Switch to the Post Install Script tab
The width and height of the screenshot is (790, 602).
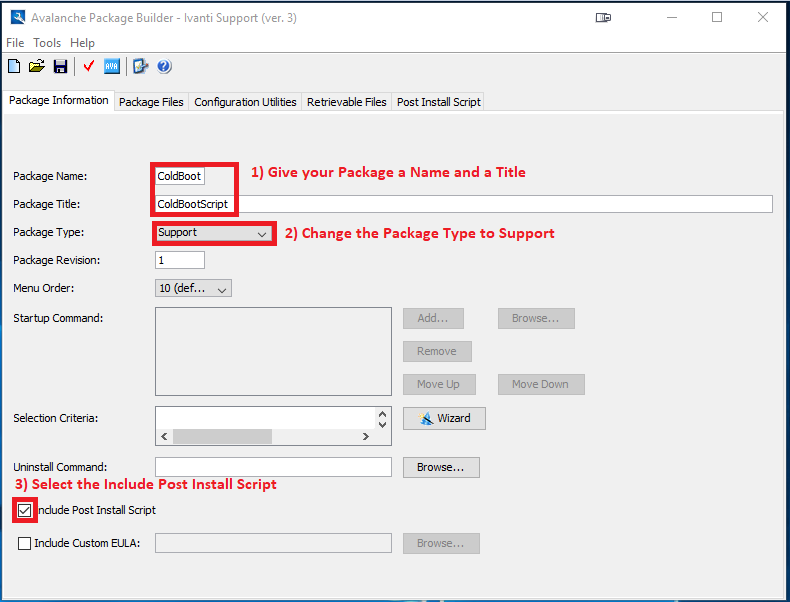click(438, 102)
